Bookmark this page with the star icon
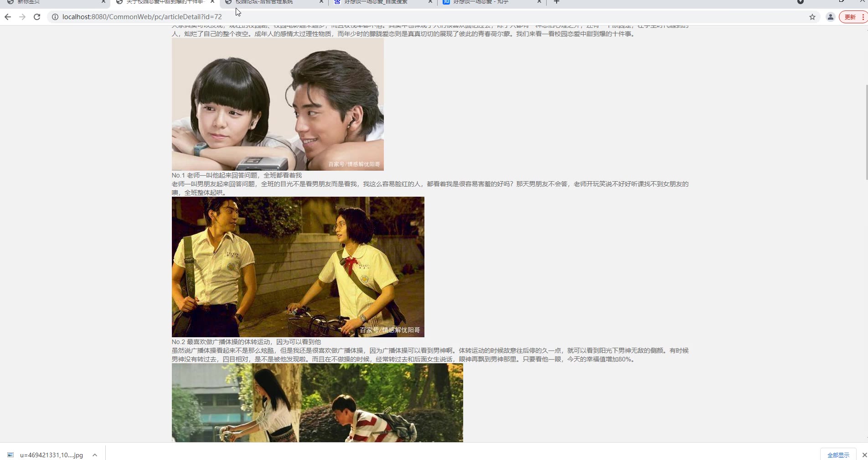The image size is (868, 460). [812, 17]
